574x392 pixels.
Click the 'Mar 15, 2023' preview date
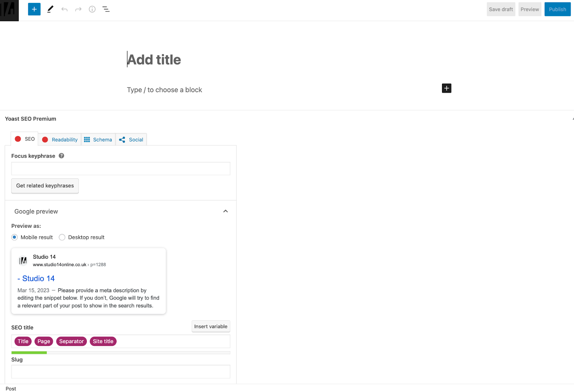pyautogui.click(x=33, y=291)
